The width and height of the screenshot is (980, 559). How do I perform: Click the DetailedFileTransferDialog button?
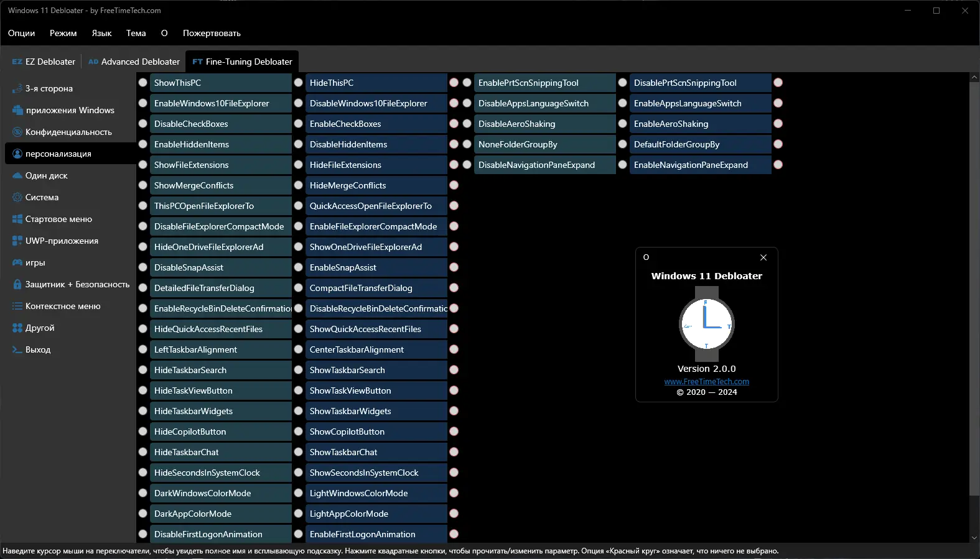point(221,288)
